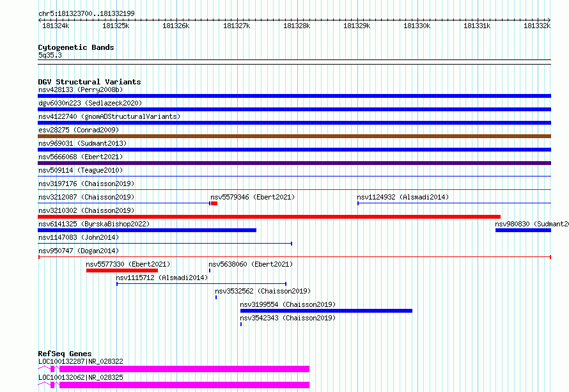The image size is (569, 392).
Task: Open the nsv509114 (Teague2010) label
Action: click(x=81, y=170)
